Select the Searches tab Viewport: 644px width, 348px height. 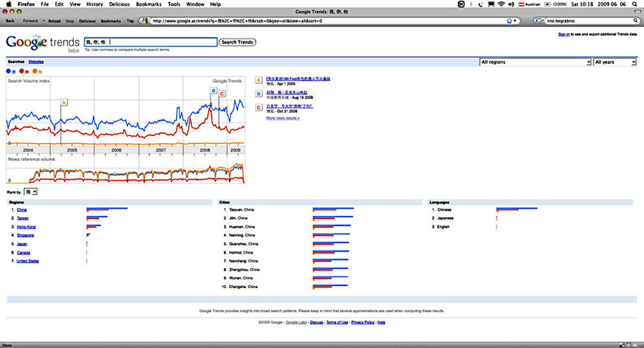(x=16, y=62)
